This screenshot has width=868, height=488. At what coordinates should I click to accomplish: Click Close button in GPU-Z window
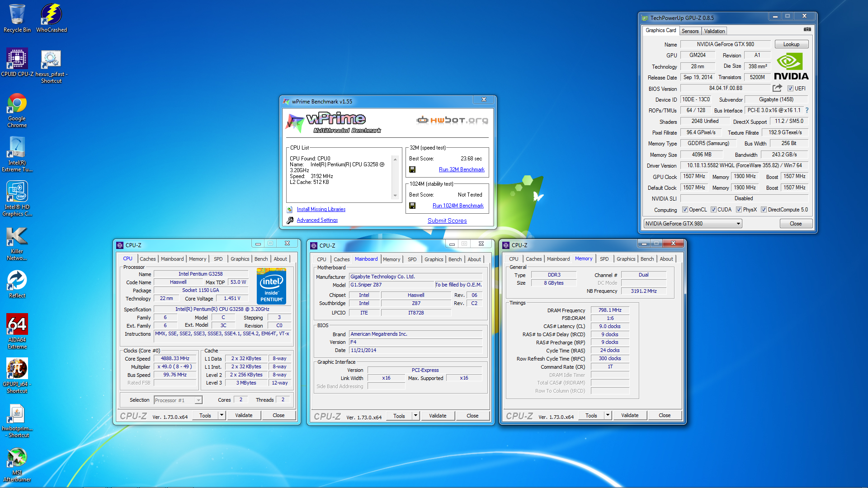pos(796,224)
